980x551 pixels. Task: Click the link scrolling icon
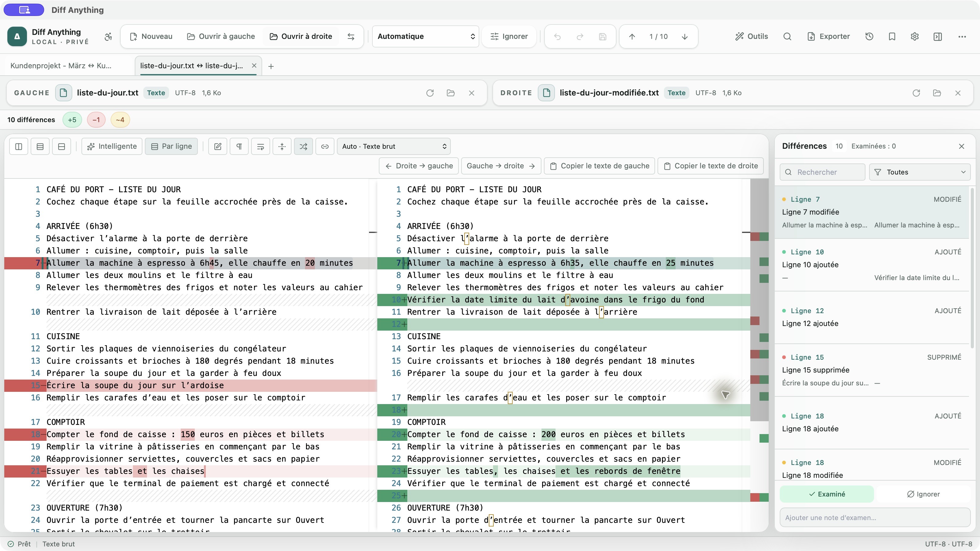coord(325,146)
